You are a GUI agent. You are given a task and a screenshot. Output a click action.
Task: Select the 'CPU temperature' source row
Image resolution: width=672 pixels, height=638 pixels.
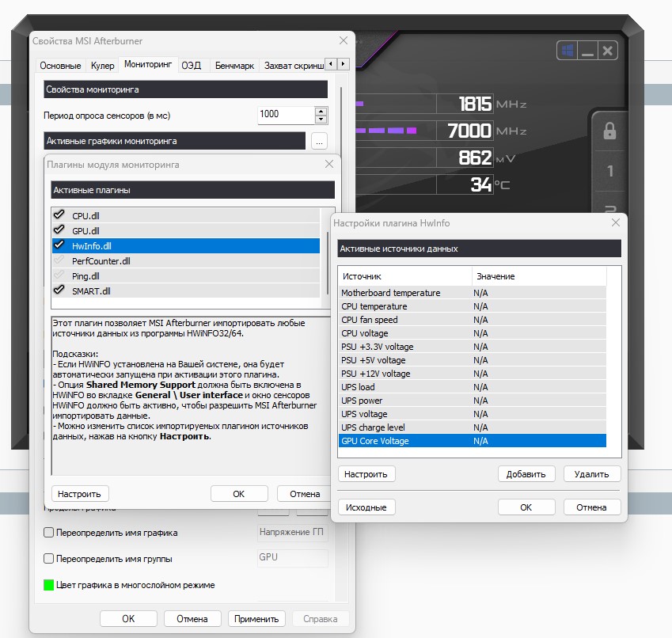[473, 306]
